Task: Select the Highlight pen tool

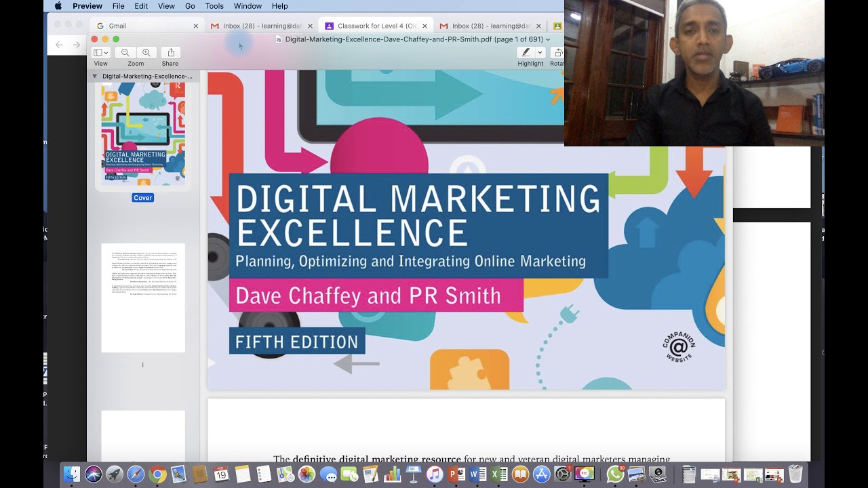Action: pos(526,52)
